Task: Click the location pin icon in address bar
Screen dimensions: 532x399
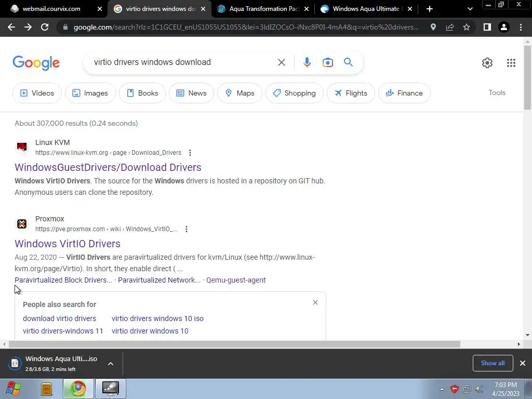Action: (x=433, y=27)
